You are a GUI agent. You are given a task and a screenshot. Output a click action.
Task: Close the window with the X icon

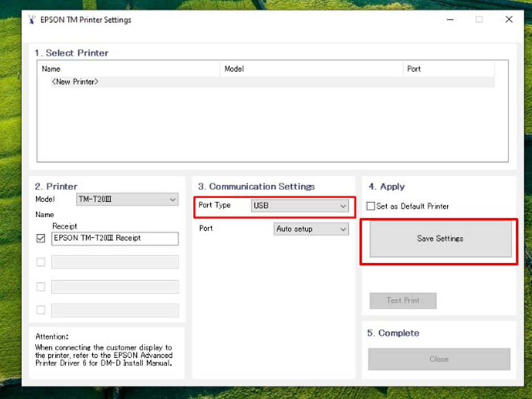508,20
